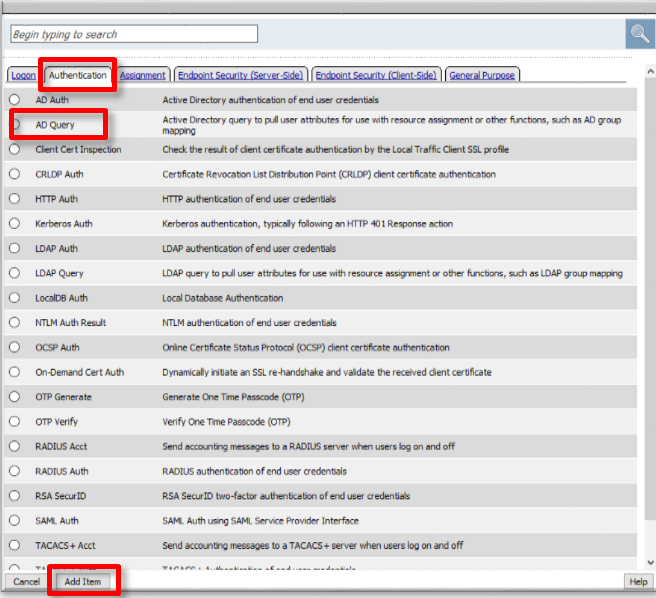656x598 pixels.
Task: Select the Kerberos Auth radio button
Action: (x=15, y=223)
